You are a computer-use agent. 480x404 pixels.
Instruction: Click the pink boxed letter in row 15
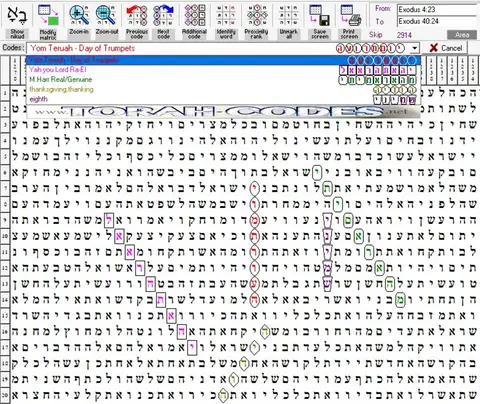click(171, 316)
